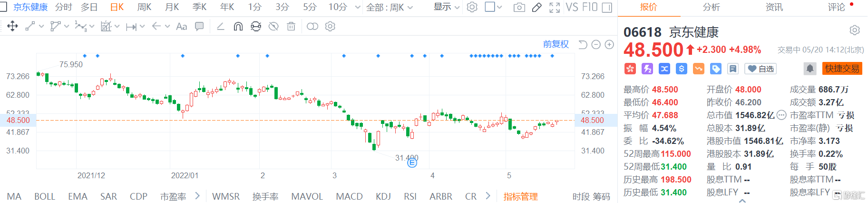Image resolution: width=868 pixels, height=203 pixels.
Task: Open the 全部:周K range dropdown
Action: (x=390, y=7)
